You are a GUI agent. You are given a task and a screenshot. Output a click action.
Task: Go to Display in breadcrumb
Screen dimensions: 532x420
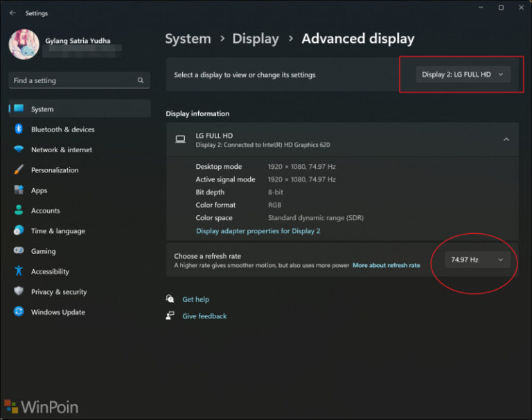(256, 39)
